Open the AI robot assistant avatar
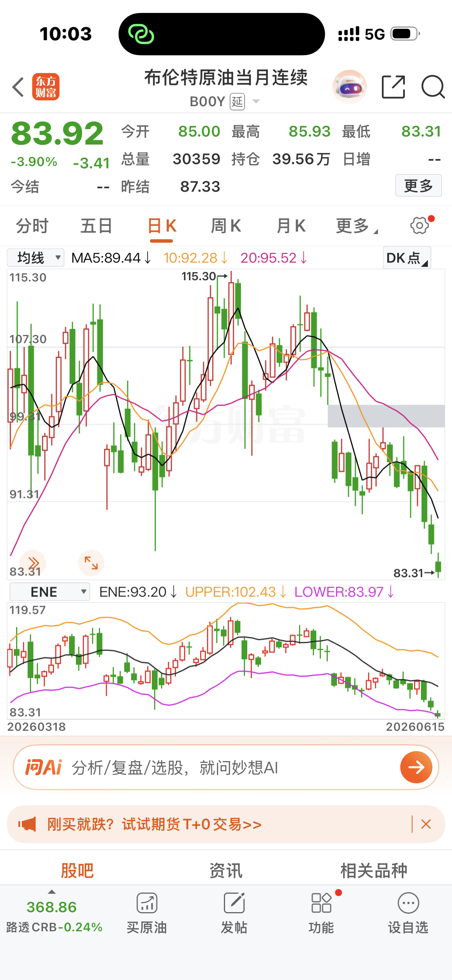452x980 pixels. (x=349, y=87)
